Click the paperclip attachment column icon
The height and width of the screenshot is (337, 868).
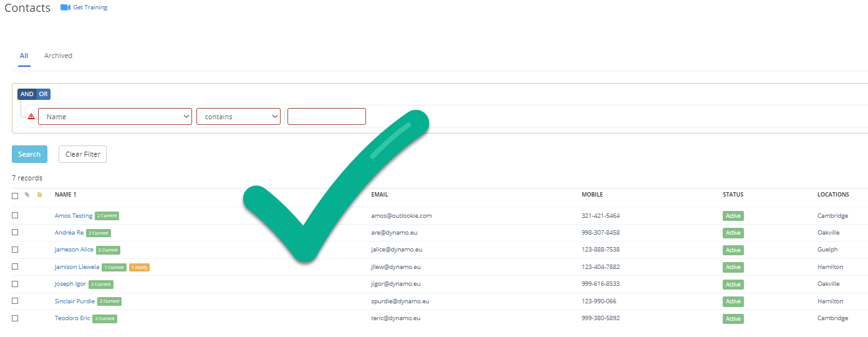click(x=27, y=195)
